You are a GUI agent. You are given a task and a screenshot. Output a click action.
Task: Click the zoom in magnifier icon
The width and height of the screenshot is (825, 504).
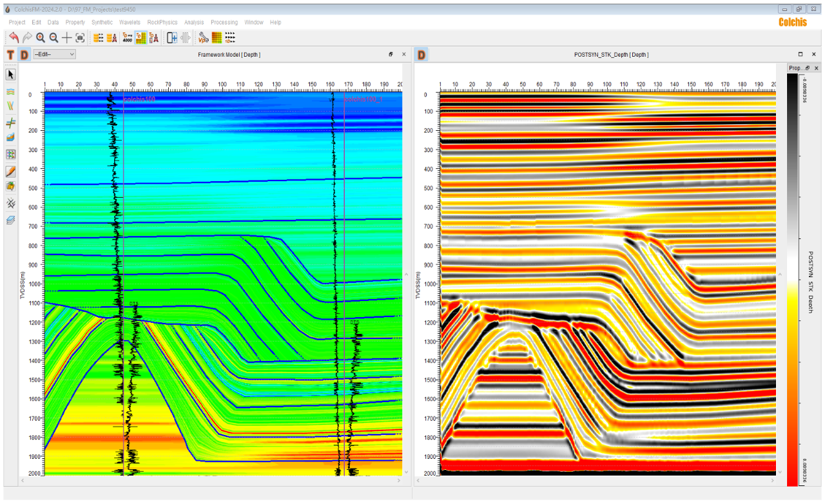pos(41,38)
